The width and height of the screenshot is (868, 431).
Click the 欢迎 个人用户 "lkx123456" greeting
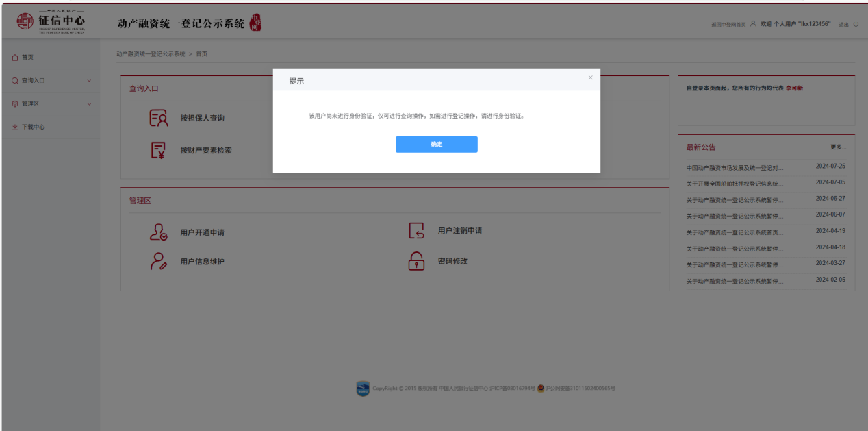click(795, 24)
